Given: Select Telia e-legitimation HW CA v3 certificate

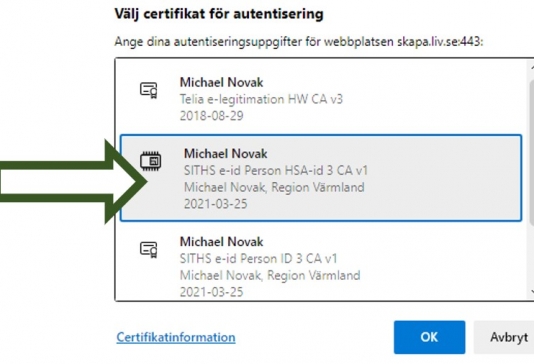Looking at the screenshot, I should click(320, 99).
